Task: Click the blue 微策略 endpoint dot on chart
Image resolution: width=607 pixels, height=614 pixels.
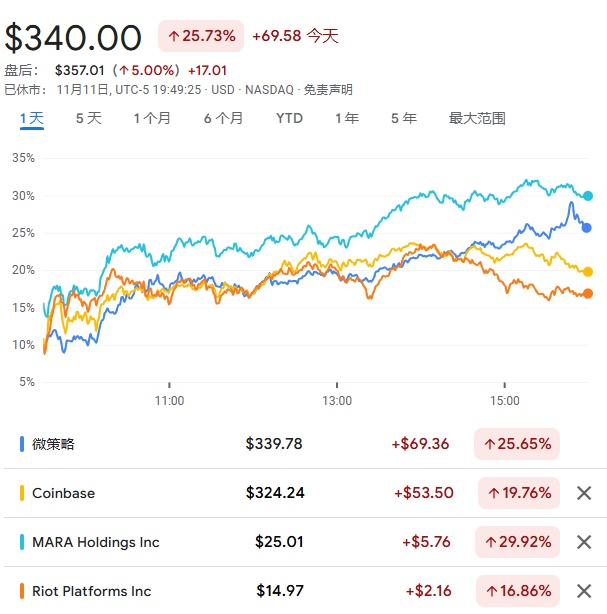Action: 587,228
